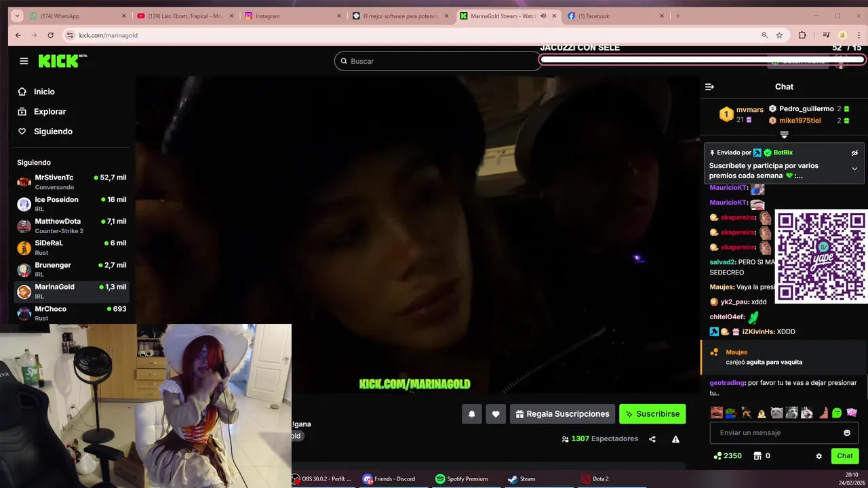This screenshot has height=488, width=868.
Task: Collapse the chat panel
Action: pos(709,87)
